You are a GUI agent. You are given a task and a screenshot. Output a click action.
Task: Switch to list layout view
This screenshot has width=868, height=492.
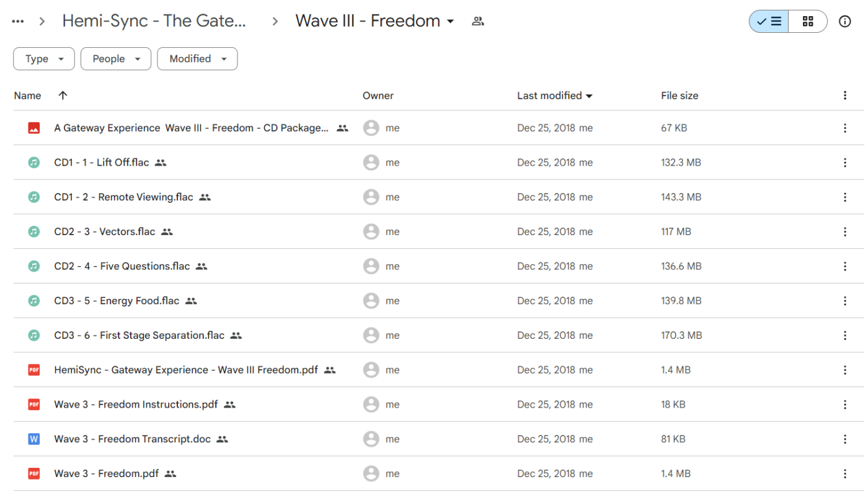tap(769, 22)
